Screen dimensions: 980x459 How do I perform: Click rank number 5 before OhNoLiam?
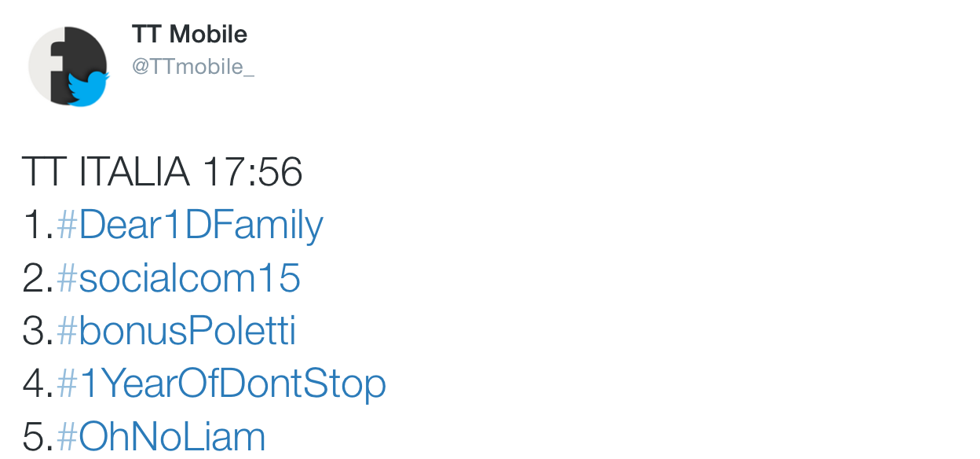[x=35, y=436]
